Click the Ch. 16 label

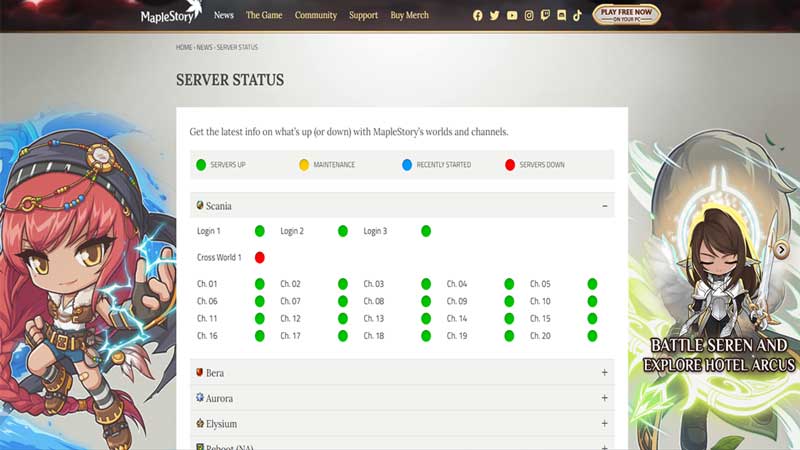(207, 336)
